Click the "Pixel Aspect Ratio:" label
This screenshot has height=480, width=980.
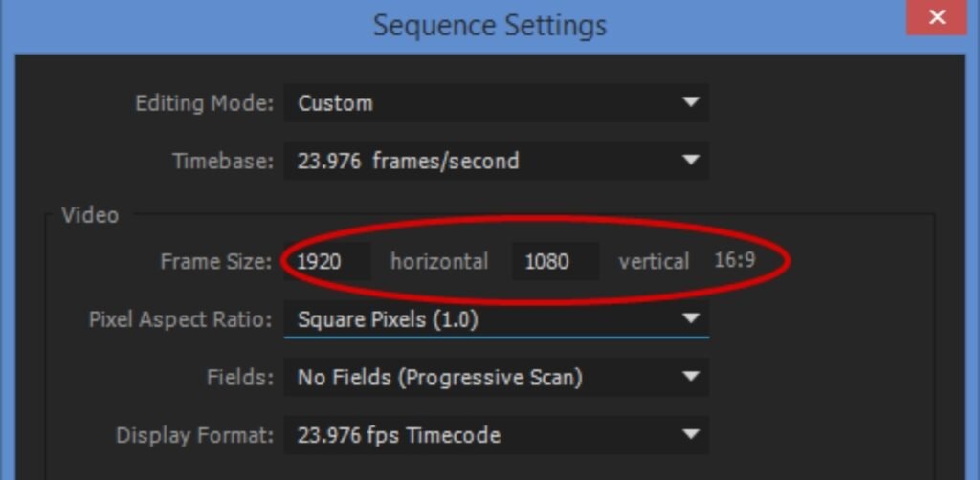pos(181,319)
